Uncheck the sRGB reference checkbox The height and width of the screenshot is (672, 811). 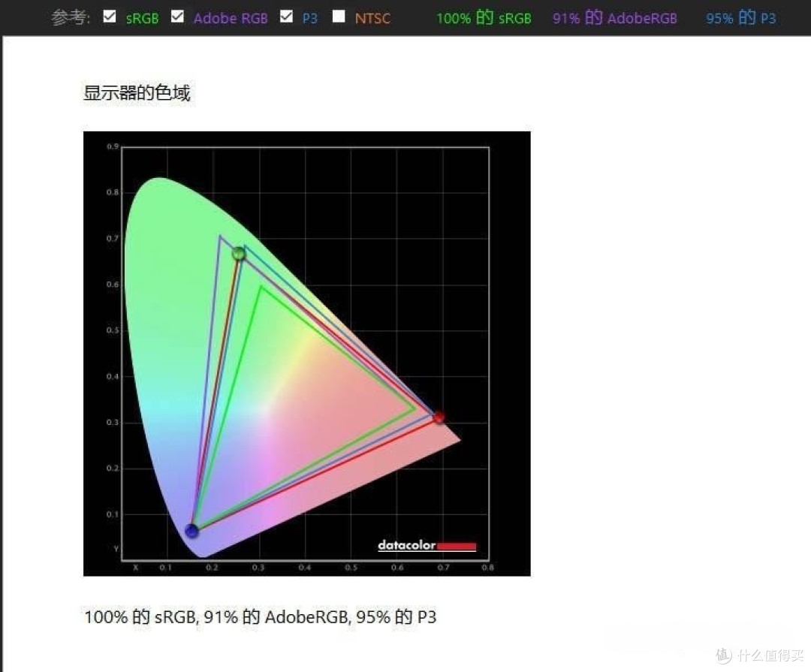click(x=110, y=17)
